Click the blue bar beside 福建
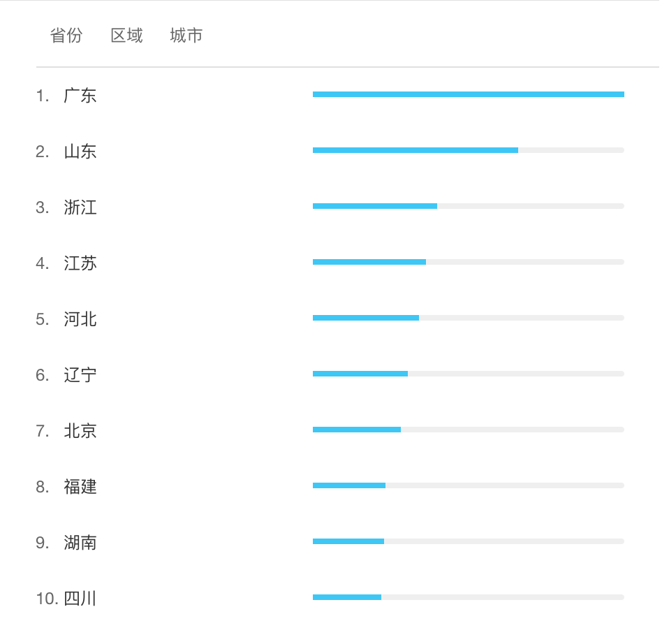This screenshot has width=669, height=644. click(349, 485)
